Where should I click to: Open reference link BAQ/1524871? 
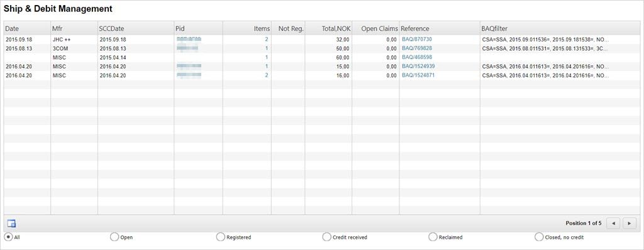418,75
